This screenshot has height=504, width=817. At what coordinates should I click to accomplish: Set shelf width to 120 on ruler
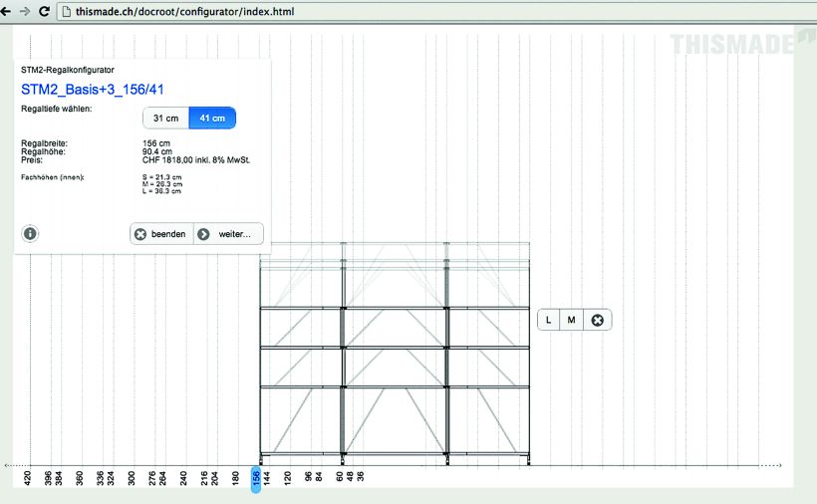pos(287,478)
